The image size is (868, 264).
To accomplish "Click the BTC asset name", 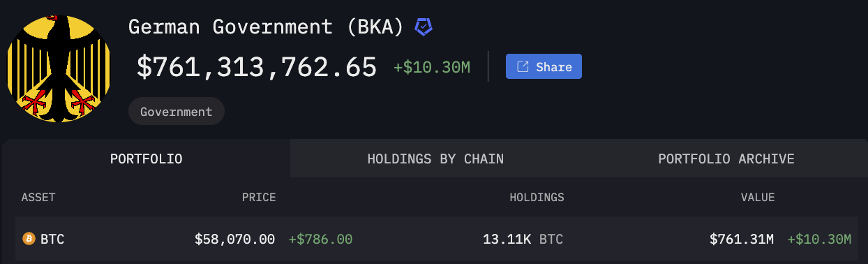I will tap(52, 239).
